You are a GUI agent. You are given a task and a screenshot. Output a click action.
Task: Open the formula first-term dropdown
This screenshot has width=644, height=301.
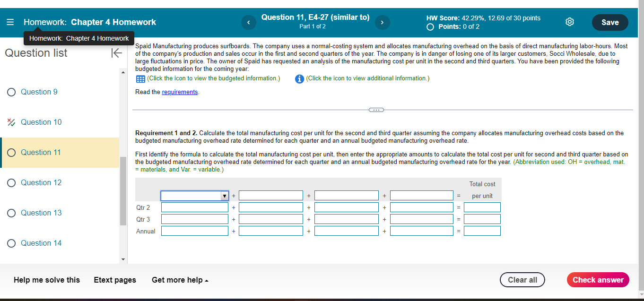click(x=195, y=196)
